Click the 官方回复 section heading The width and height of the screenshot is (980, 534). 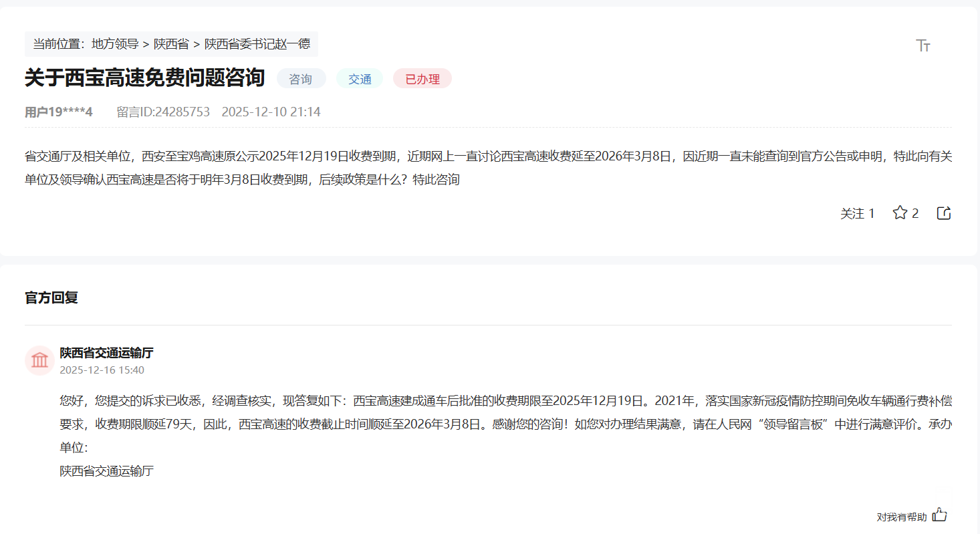pos(51,298)
